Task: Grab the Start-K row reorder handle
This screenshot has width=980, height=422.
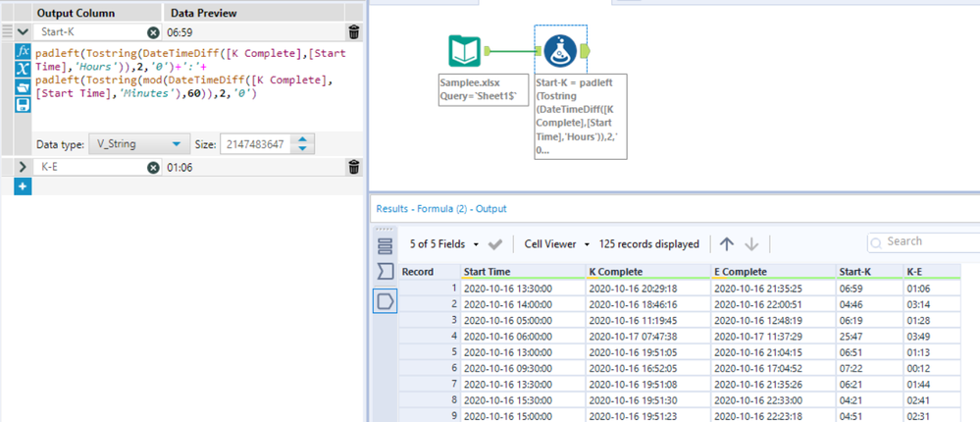Action: point(7,32)
